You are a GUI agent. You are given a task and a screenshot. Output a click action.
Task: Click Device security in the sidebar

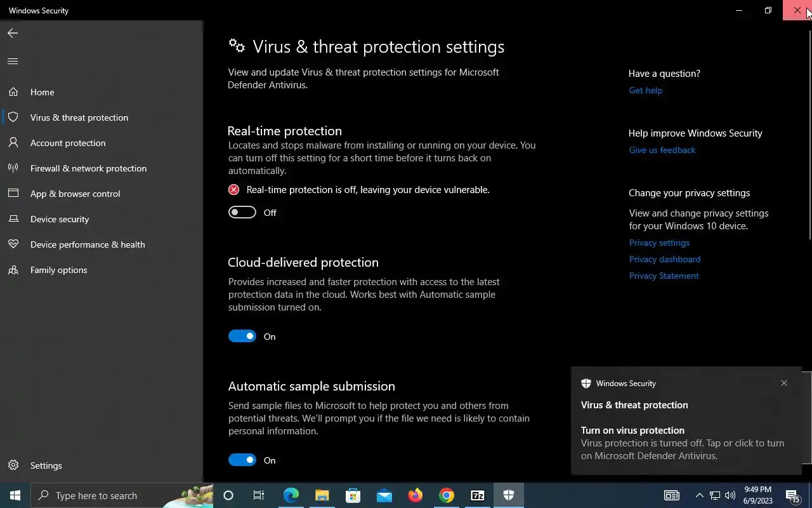pyautogui.click(x=60, y=219)
